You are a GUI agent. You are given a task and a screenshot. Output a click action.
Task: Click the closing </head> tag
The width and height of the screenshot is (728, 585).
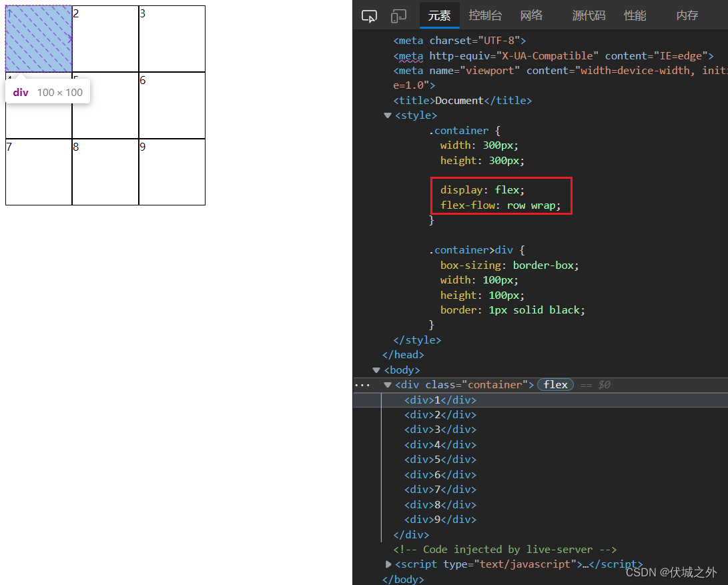tap(403, 355)
